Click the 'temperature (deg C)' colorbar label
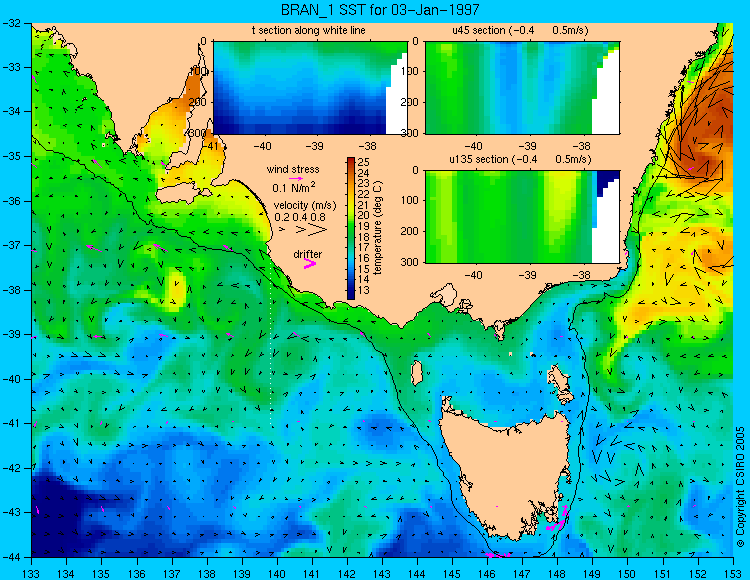Viewport: 750px width, 580px height. [x=378, y=228]
